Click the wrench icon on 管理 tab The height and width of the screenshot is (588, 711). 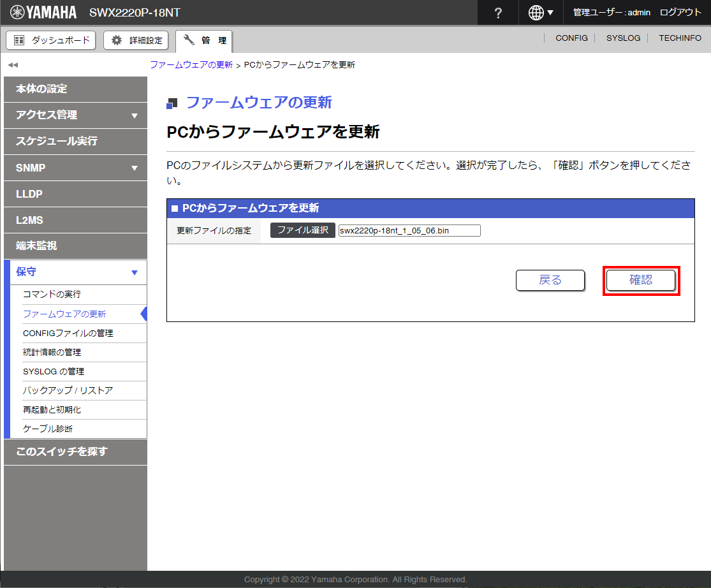188,40
